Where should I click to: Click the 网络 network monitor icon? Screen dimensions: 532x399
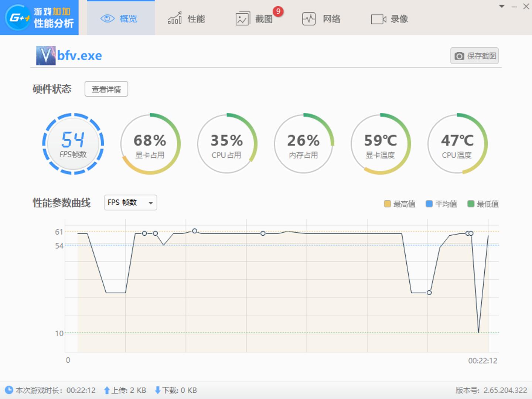[309, 18]
